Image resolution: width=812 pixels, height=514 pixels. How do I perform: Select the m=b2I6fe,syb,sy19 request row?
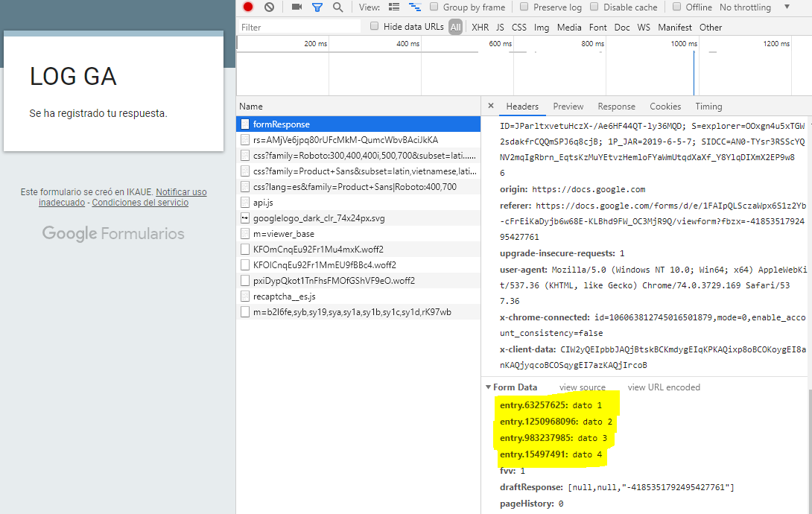click(358, 311)
